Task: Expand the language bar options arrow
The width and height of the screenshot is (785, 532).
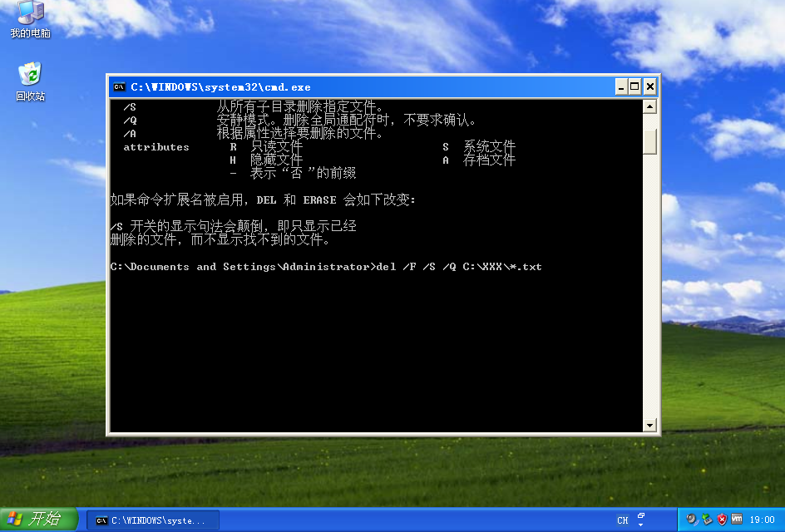Action: 641,525
